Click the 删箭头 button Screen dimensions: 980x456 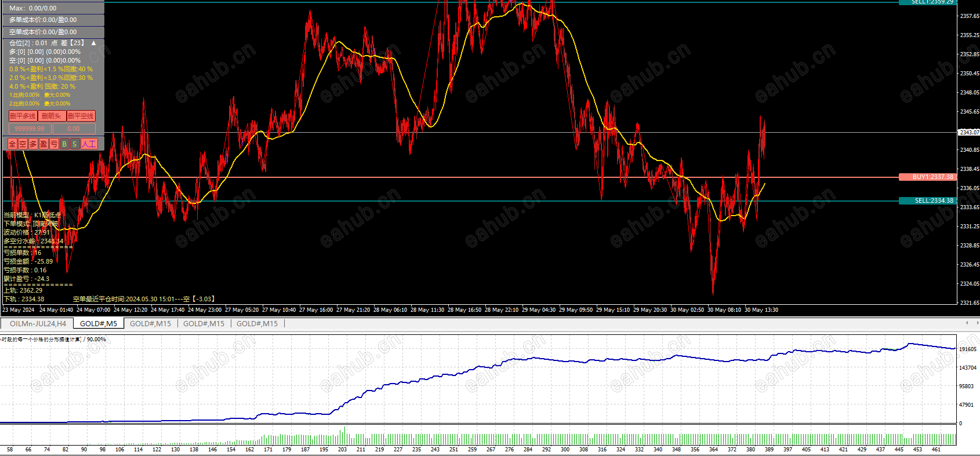[x=52, y=116]
